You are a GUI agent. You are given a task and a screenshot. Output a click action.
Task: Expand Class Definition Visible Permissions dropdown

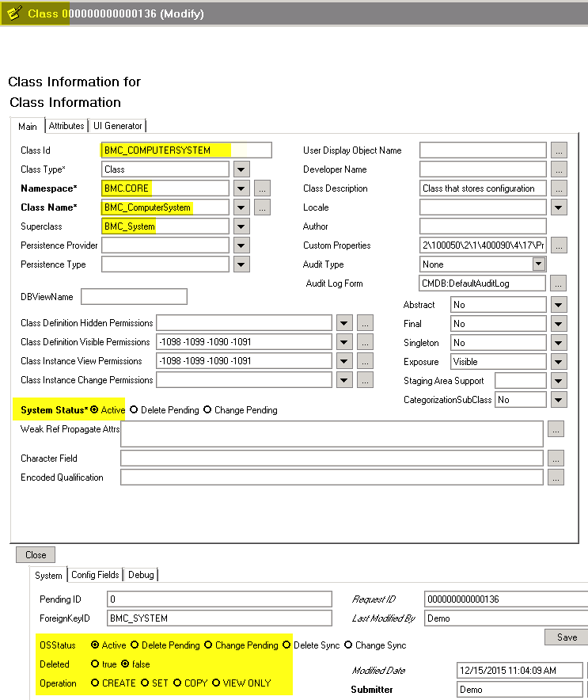344,342
